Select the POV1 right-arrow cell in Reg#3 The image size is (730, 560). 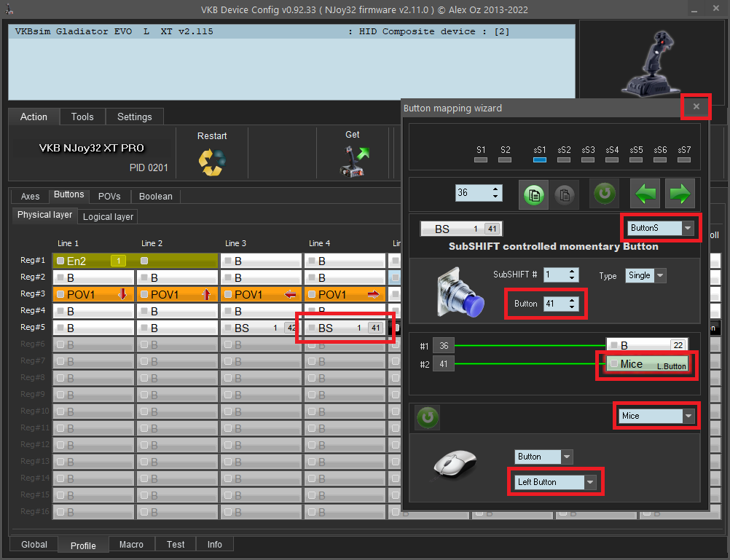click(345, 294)
